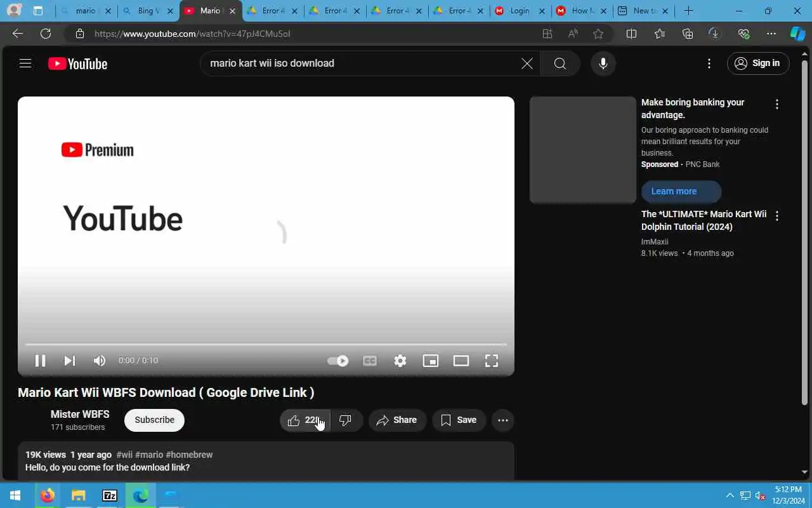Open the Windows Start menu
The width and height of the screenshot is (812, 508).
(15, 495)
